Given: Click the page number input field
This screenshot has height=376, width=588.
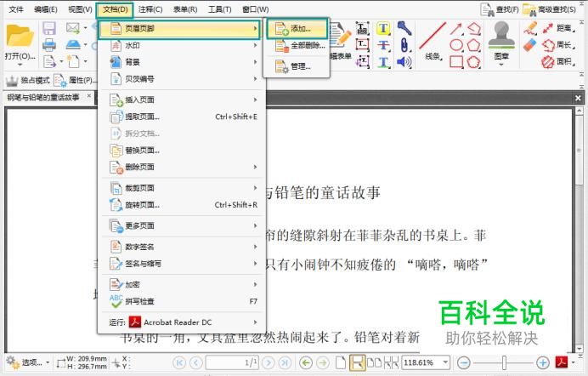Looking at the screenshot, I should [232, 362].
